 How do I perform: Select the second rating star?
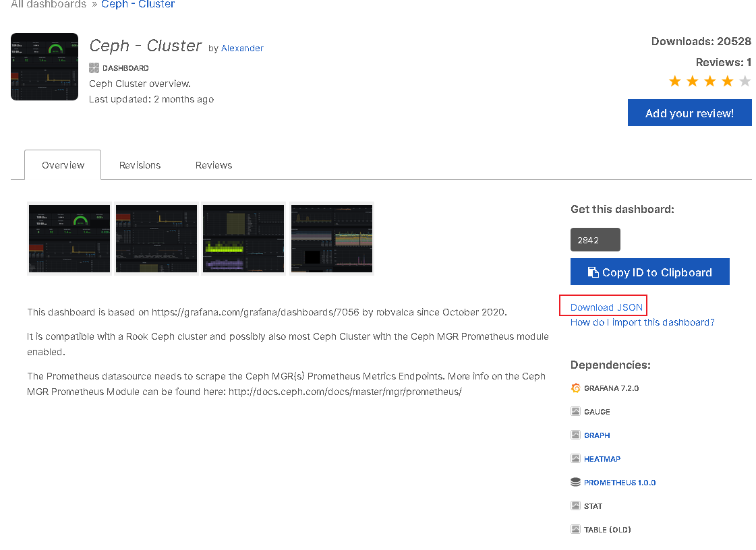point(693,81)
